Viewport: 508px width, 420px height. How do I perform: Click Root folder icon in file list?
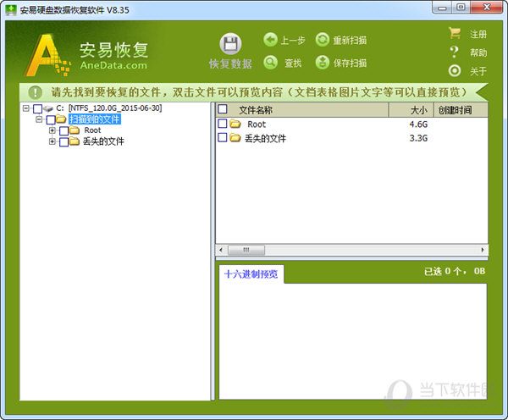235,124
